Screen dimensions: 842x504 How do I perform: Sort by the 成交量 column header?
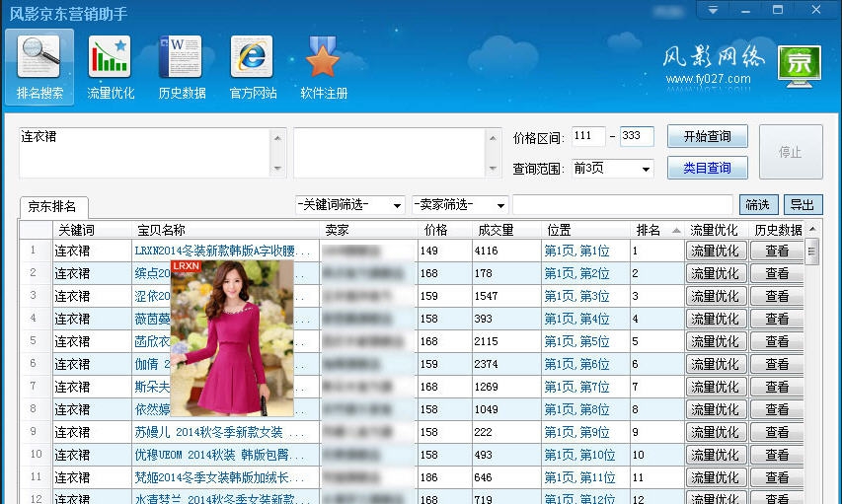[506, 230]
